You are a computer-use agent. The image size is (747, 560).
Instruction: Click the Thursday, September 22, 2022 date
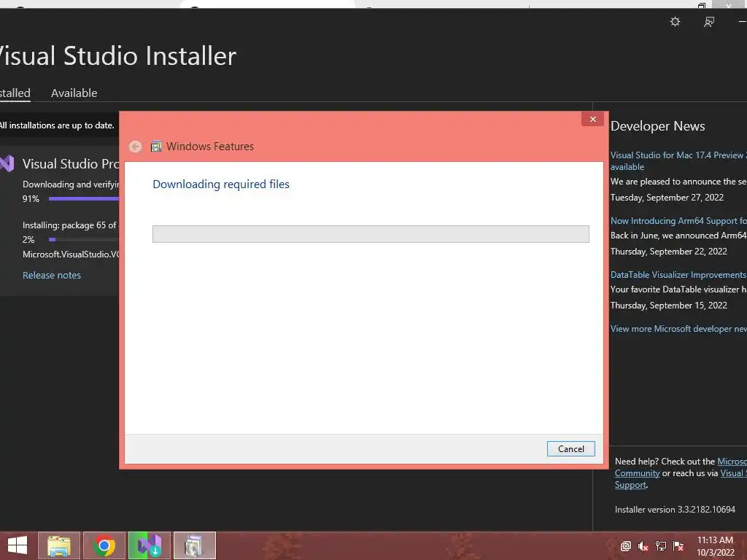pos(669,252)
